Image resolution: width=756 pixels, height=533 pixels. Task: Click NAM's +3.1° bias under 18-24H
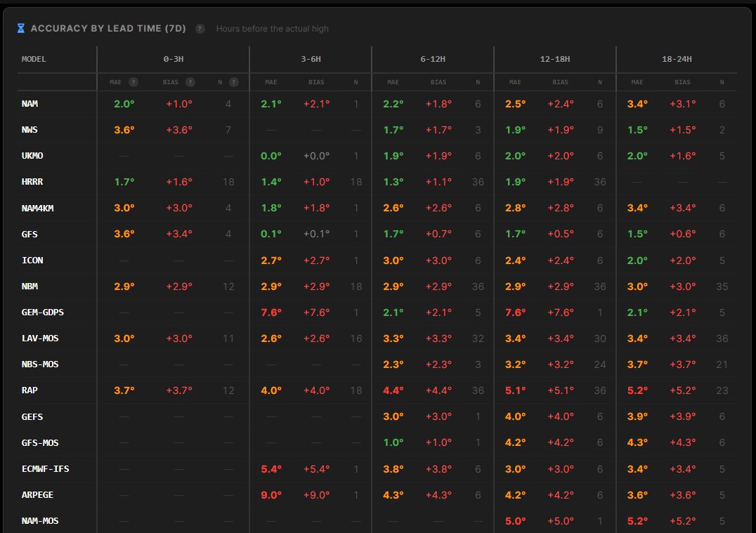click(x=683, y=104)
